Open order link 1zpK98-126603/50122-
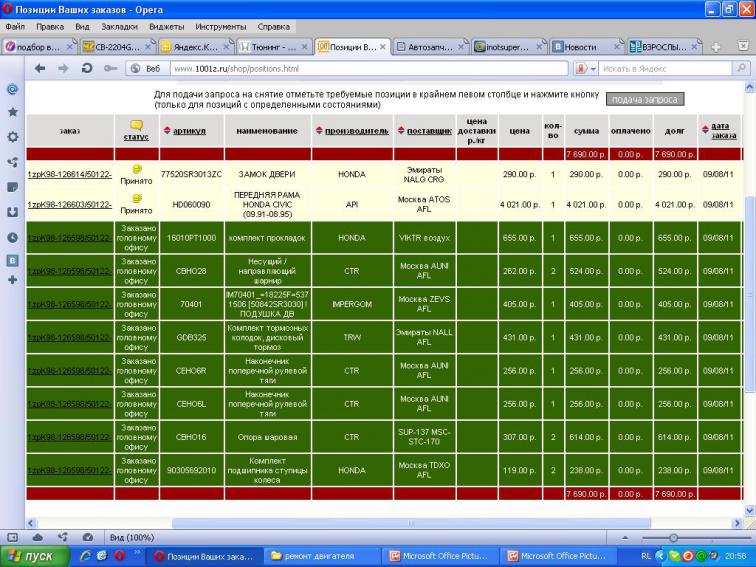This screenshot has height=567, width=756. pos(69,204)
